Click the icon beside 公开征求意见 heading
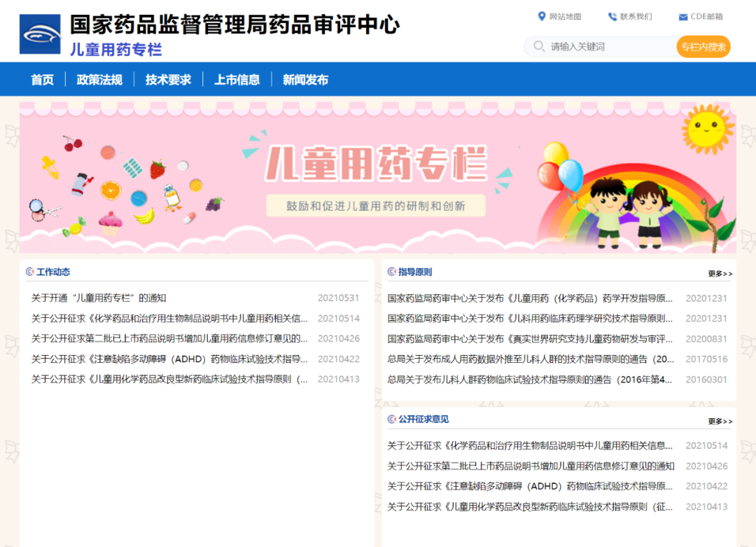756x547 pixels. click(x=391, y=419)
